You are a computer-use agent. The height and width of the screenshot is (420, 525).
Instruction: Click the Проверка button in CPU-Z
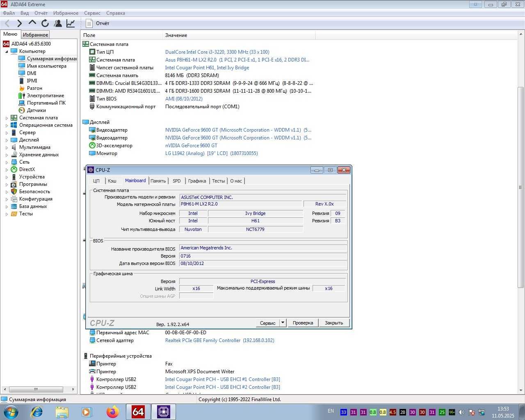(303, 323)
